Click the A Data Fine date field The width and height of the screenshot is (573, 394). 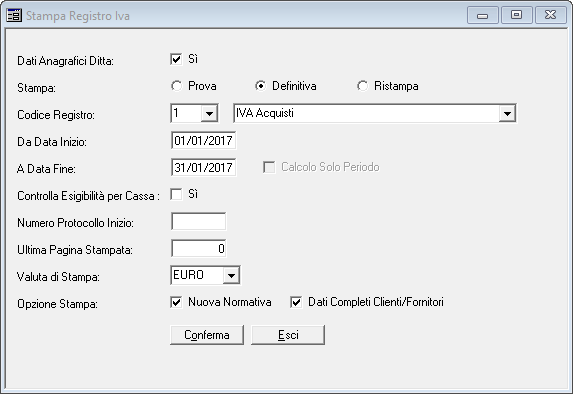pyautogui.click(x=204, y=167)
